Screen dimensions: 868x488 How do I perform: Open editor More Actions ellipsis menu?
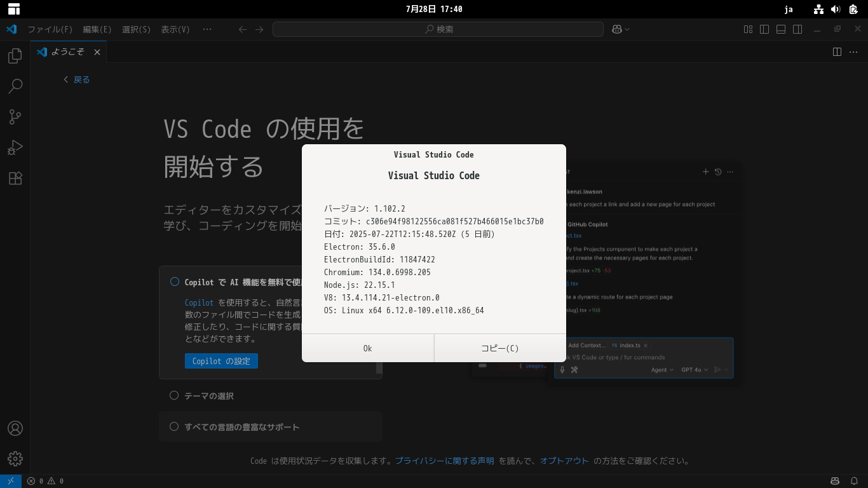point(853,52)
